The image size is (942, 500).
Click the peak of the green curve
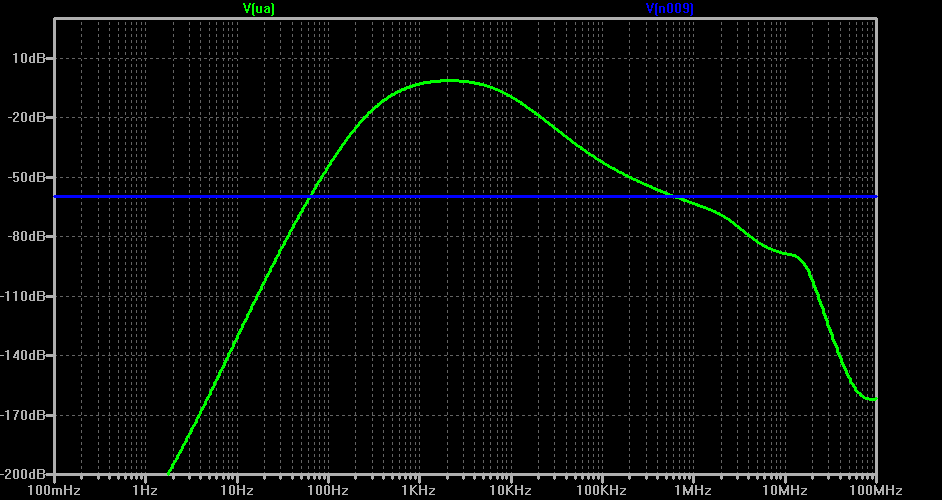pos(448,80)
